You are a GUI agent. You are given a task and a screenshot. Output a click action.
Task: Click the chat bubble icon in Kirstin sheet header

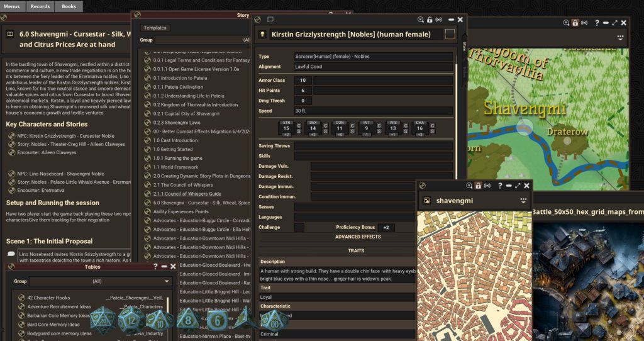270,20
